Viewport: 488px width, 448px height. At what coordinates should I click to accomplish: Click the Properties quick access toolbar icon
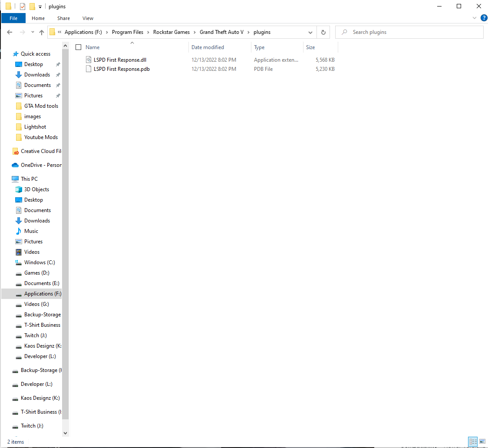23,6
